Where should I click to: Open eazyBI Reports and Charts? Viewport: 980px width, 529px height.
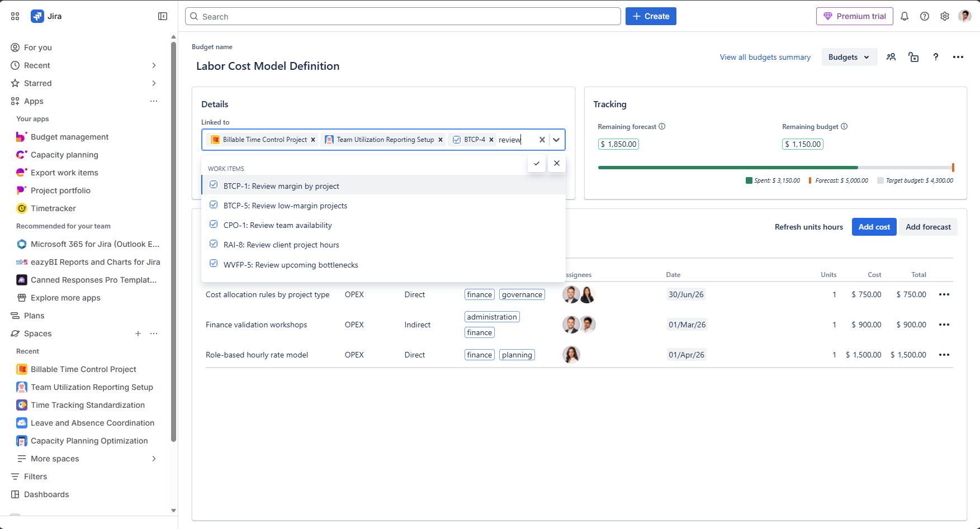[88, 262]
